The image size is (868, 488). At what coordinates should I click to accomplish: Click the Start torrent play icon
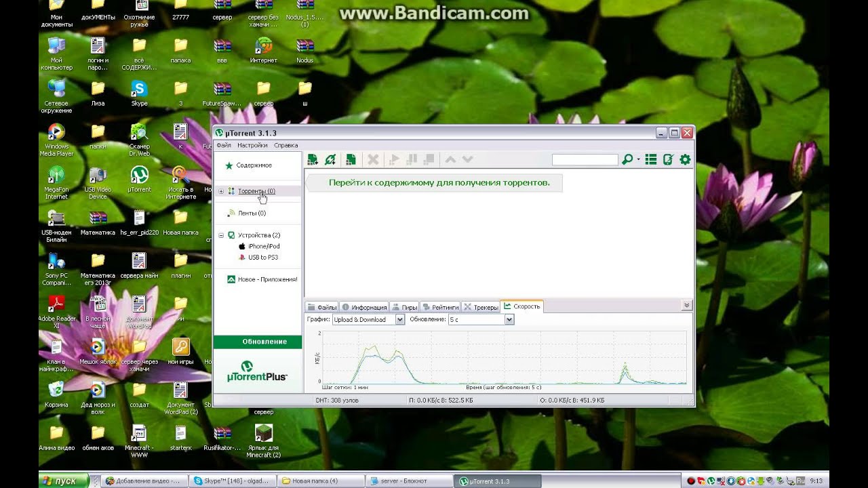pyautogui.click(x=394, y=160)
